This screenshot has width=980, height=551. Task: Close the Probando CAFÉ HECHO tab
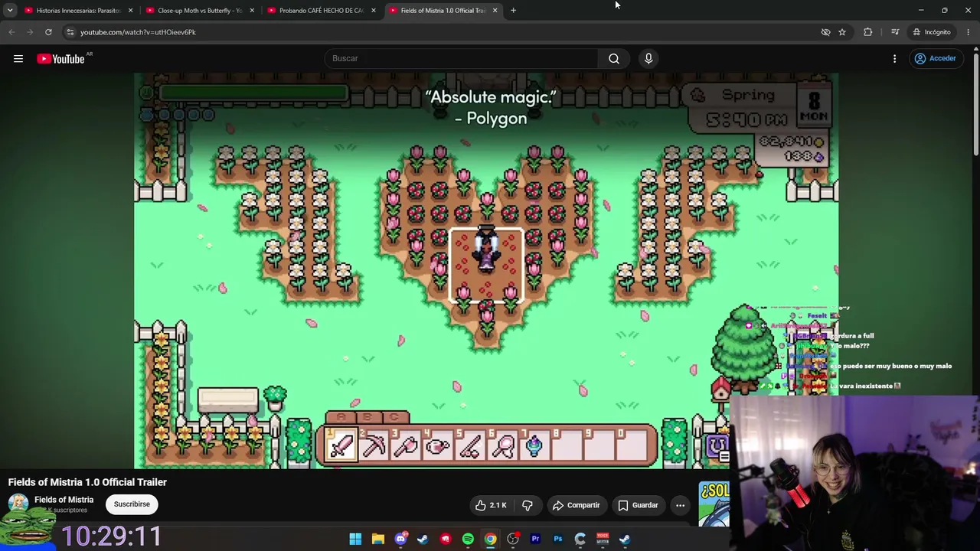(x=374, y=11)
